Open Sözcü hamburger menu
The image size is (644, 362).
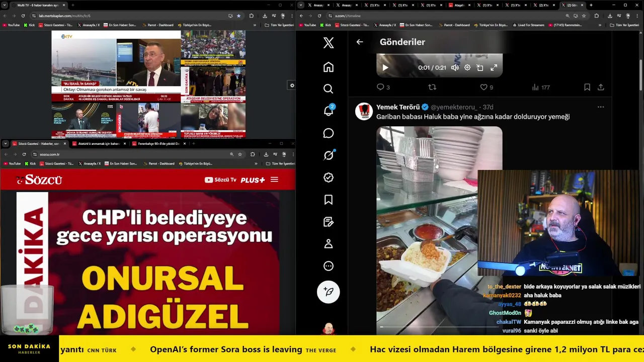[274, 179]
